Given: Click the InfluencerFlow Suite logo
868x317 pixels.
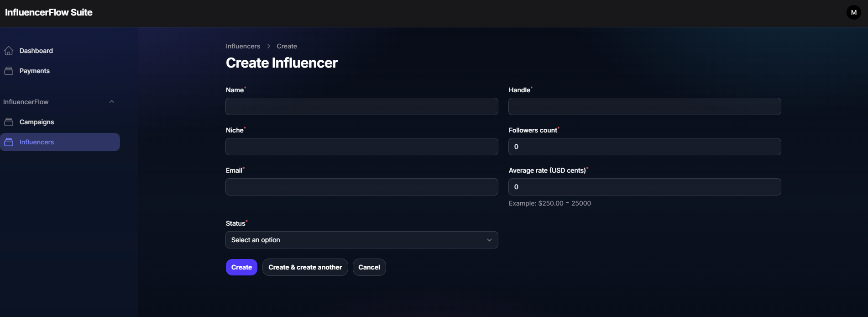Looking at the screenshot, I should click(48, 12).
